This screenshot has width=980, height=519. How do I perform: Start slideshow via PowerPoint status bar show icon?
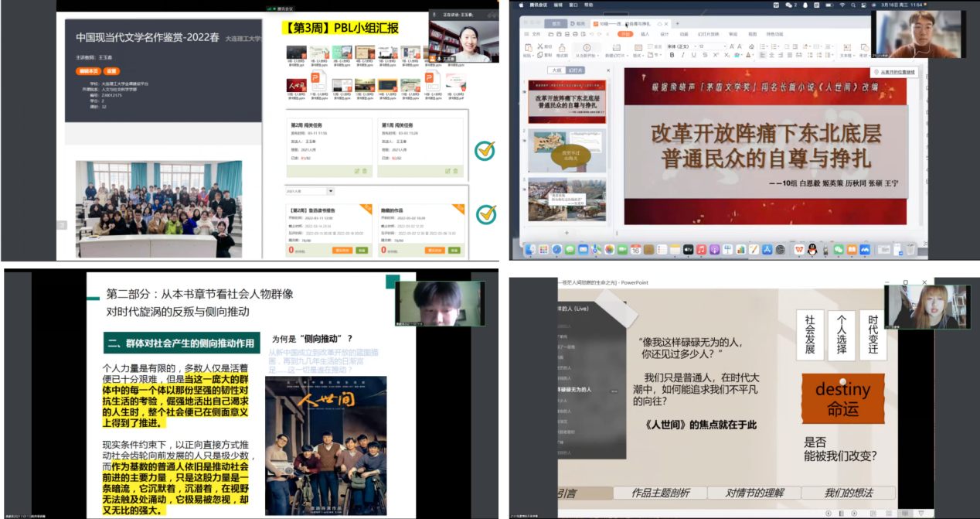(x=921, y=514)
